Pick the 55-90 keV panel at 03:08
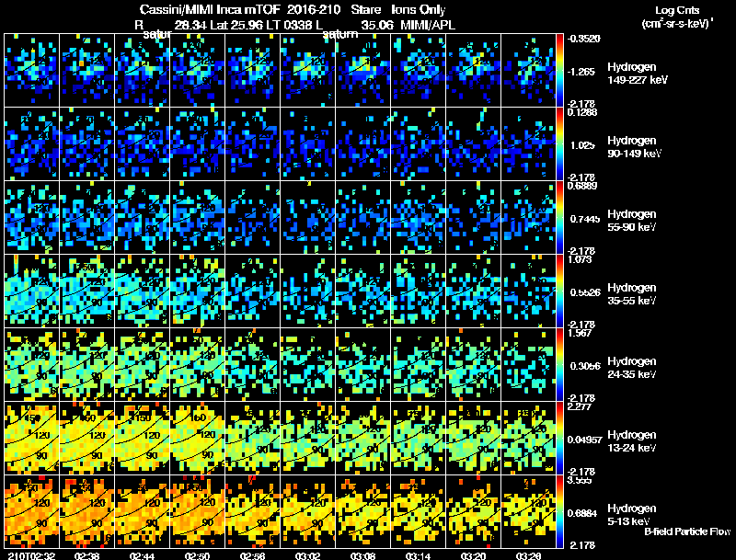This screenshot has height=560, width=736. coord(362,218)
